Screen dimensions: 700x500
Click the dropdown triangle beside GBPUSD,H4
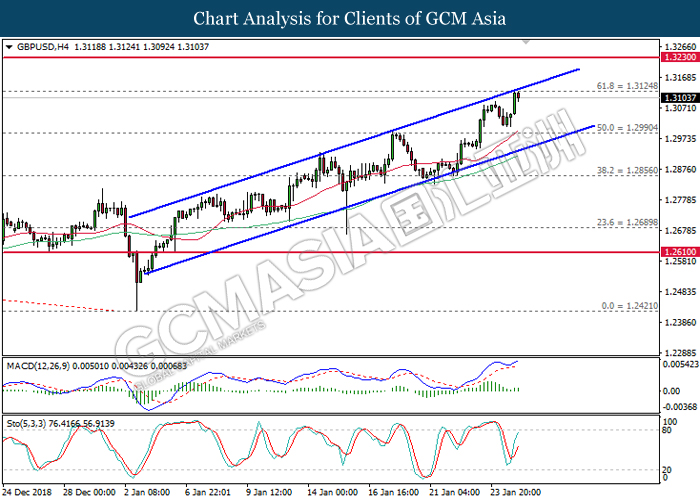(9, 47)
